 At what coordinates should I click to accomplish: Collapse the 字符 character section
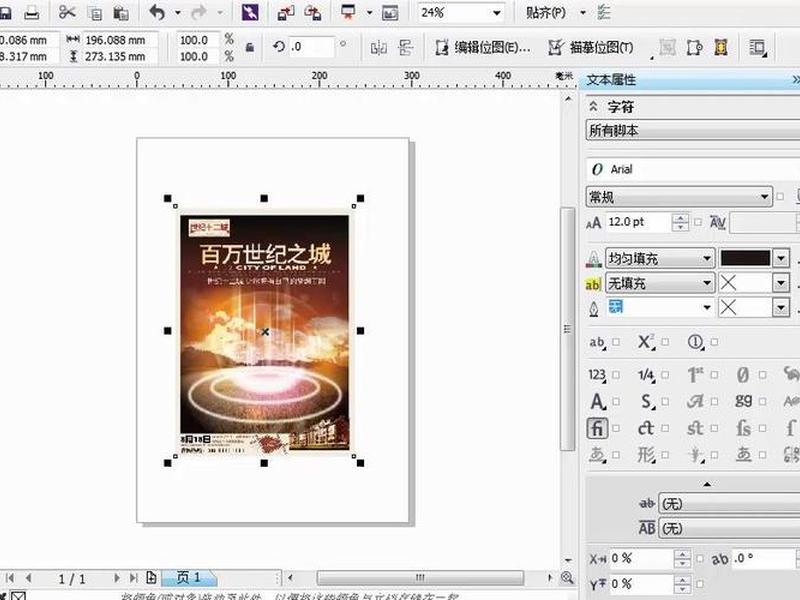click(593, 106)
